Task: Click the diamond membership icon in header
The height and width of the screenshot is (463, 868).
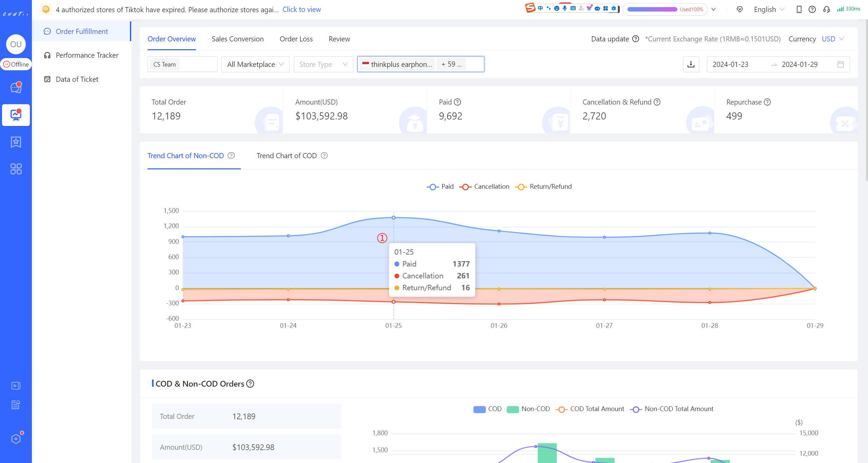Action: [x=740, y=9]
